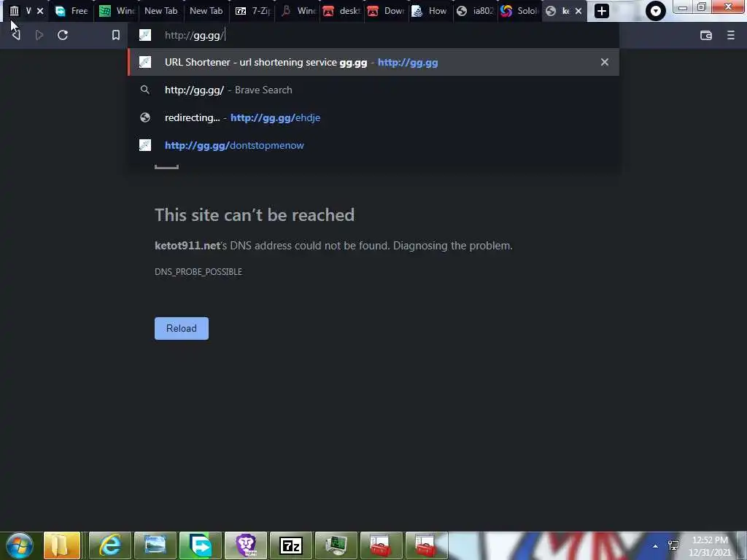Launch Internet Explorer from taskbar
The height and width of the screenshot is (560, 747).
[x=110, y=545]
